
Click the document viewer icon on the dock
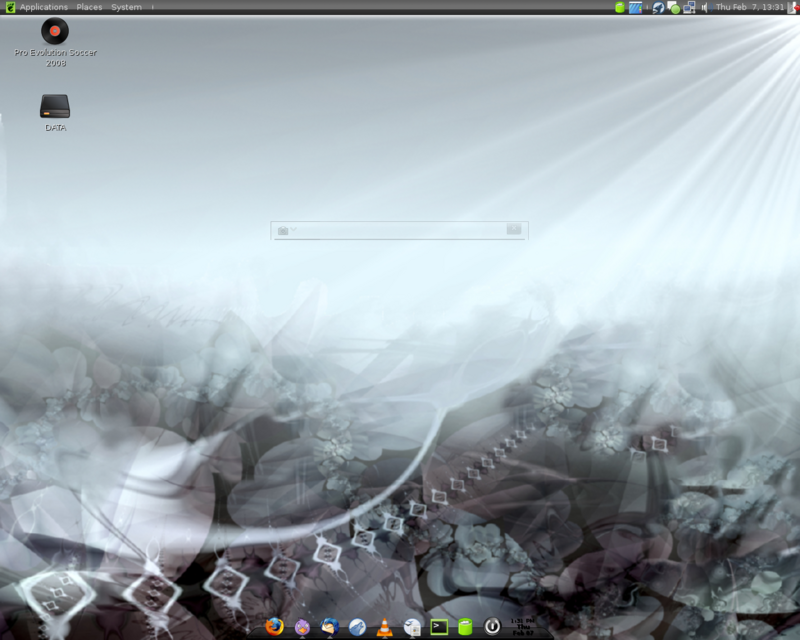(x=410, y=627)
